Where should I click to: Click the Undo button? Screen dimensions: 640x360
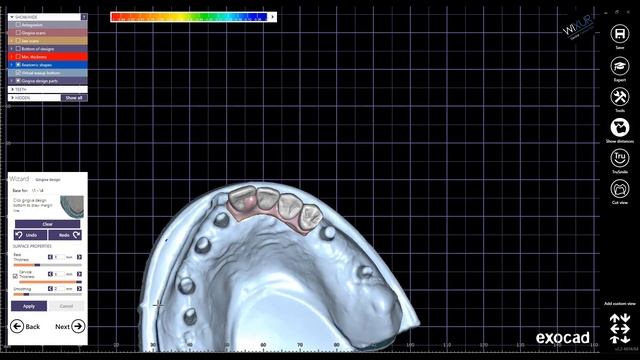pyautogui.click(x=31, y=235)
